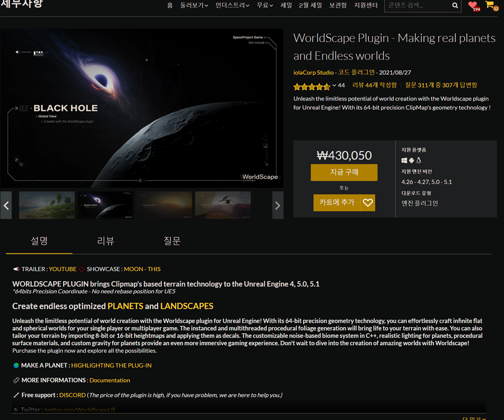Open the 인더스트리 dropdown menu
This screenshot has height=420, width=504.
click(233, 5)
